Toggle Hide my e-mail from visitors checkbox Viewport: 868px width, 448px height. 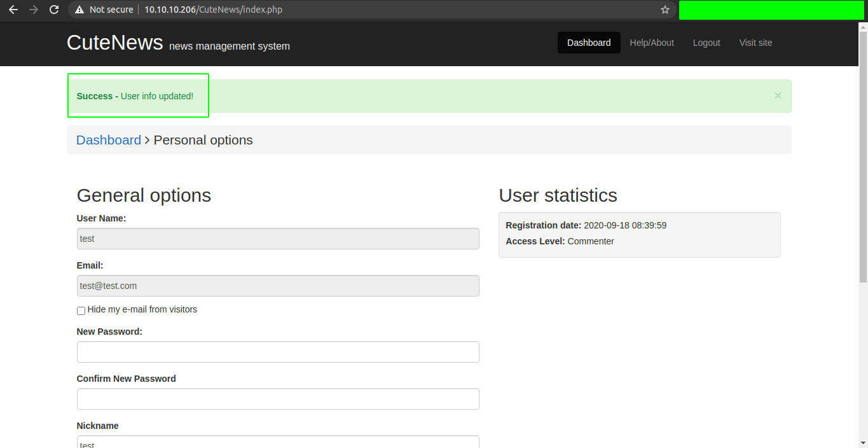(x=81, y=311)
